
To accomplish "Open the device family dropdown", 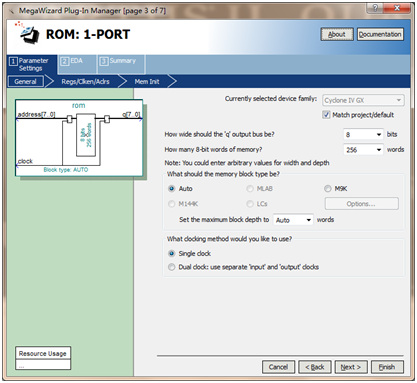I will point(363,100).
